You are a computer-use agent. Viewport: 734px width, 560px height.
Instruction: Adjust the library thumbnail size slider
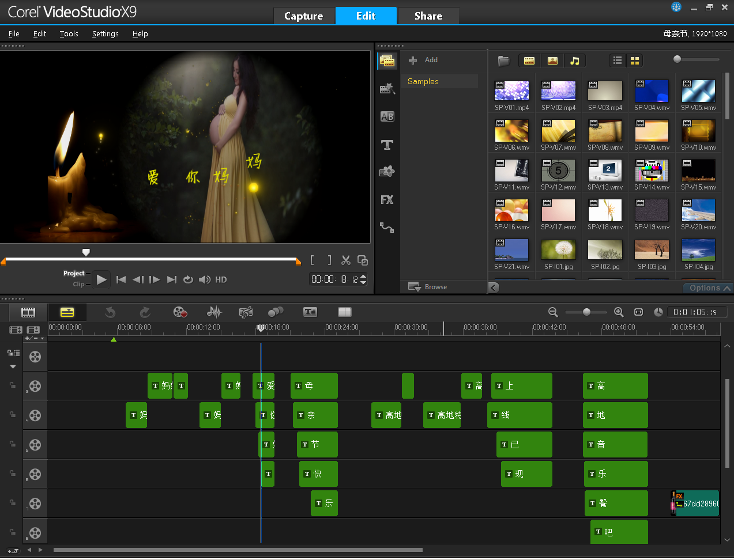tap(677, 59)
